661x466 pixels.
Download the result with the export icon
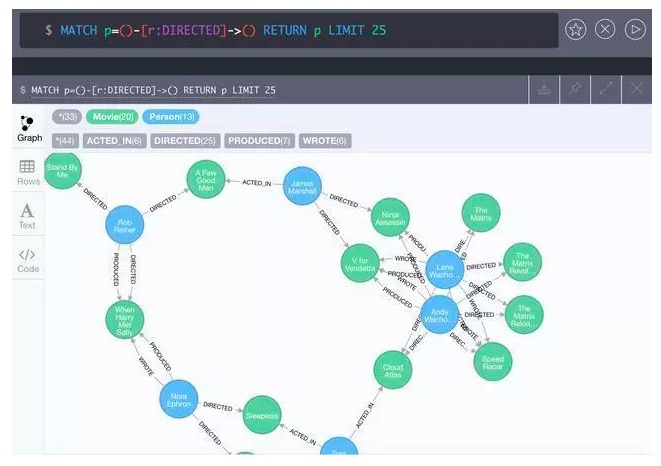pyautogui.click(x=544, y=89)
